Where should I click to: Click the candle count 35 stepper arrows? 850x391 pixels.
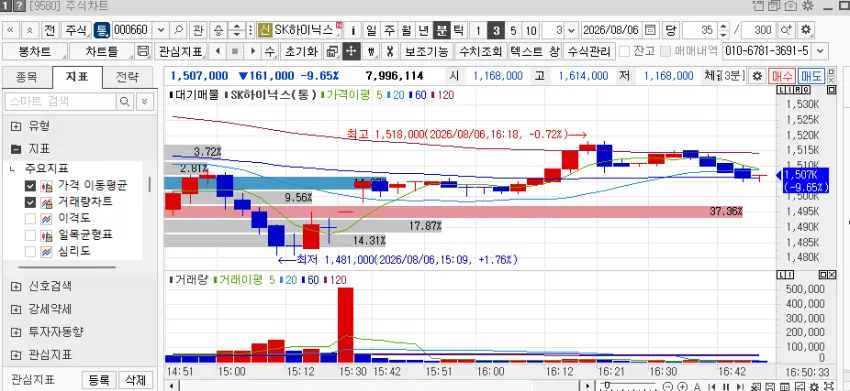(723, 30)
